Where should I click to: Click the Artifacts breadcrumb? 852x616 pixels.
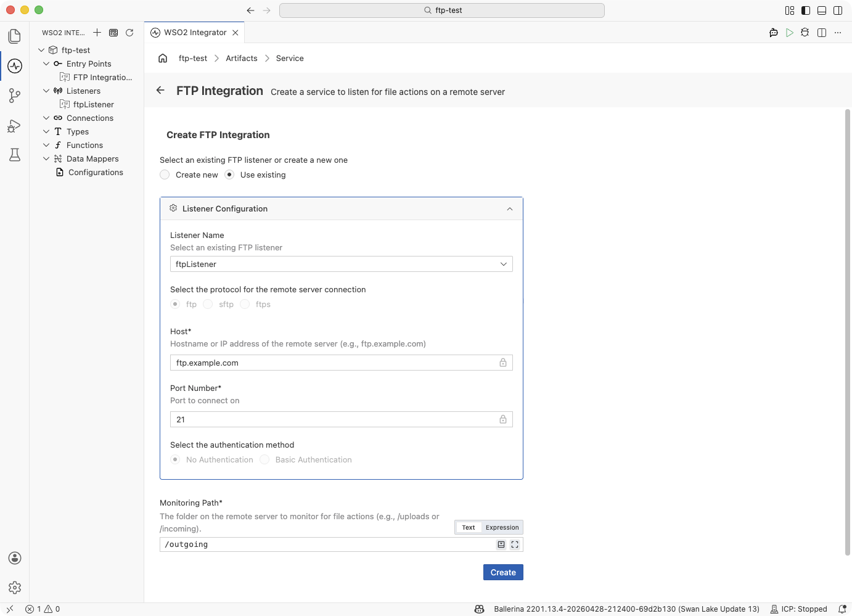[242, 58]
